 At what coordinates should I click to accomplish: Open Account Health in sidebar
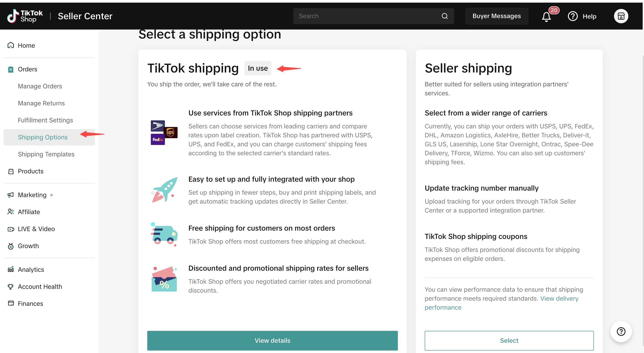40,287
